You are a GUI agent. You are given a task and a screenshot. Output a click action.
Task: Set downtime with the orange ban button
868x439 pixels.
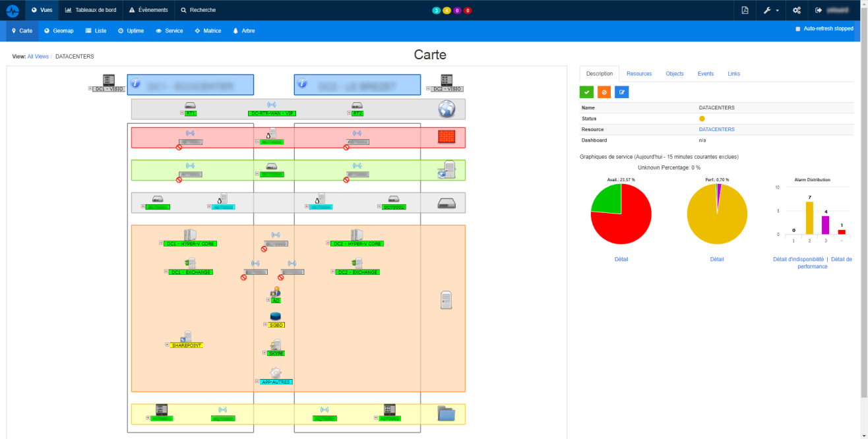click(604, 92)
